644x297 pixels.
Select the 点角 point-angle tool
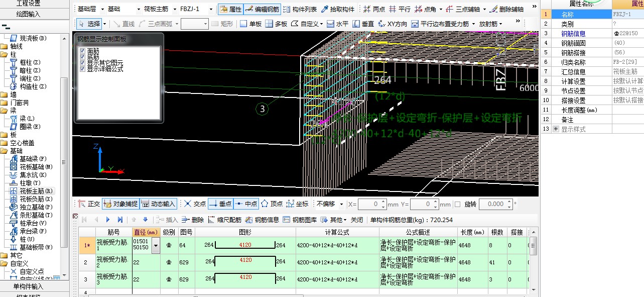[427, 9]
